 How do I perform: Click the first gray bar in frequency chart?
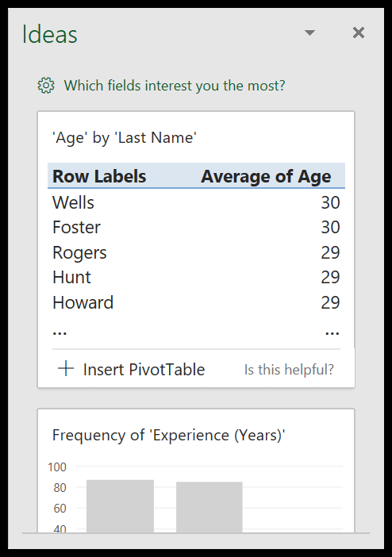pyautogui.click(x=120, y=506)
